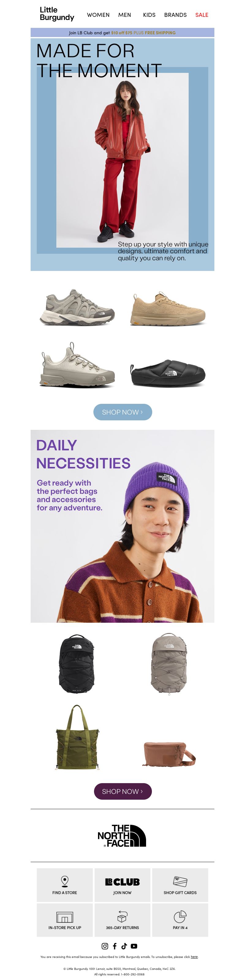Click the Shop Gift Cards icon
Screen dimensions: 245x980
pos(180,881)
